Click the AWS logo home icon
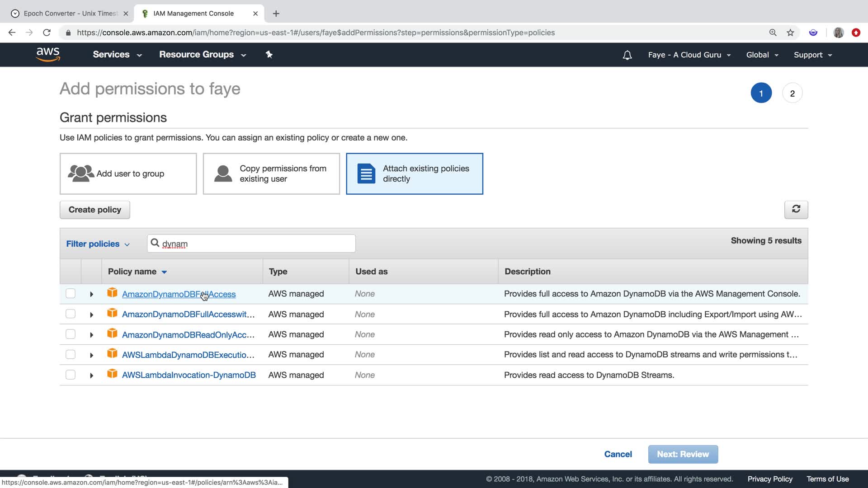The image size is (868, 488). (x=48, y=54)
